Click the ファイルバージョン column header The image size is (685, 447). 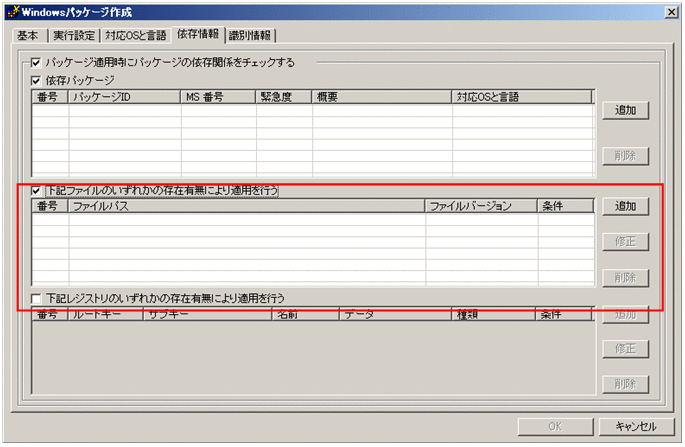[481, 207]
